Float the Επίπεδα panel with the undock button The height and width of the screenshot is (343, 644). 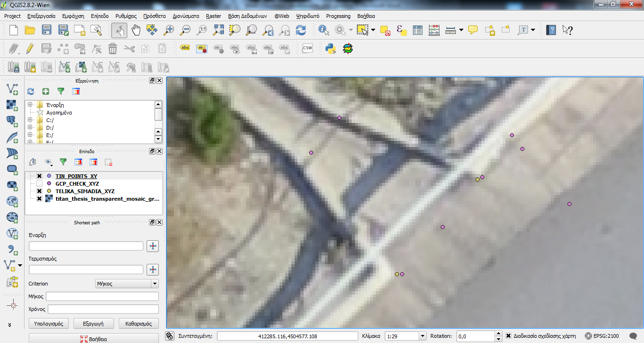[x=152, y=151]
